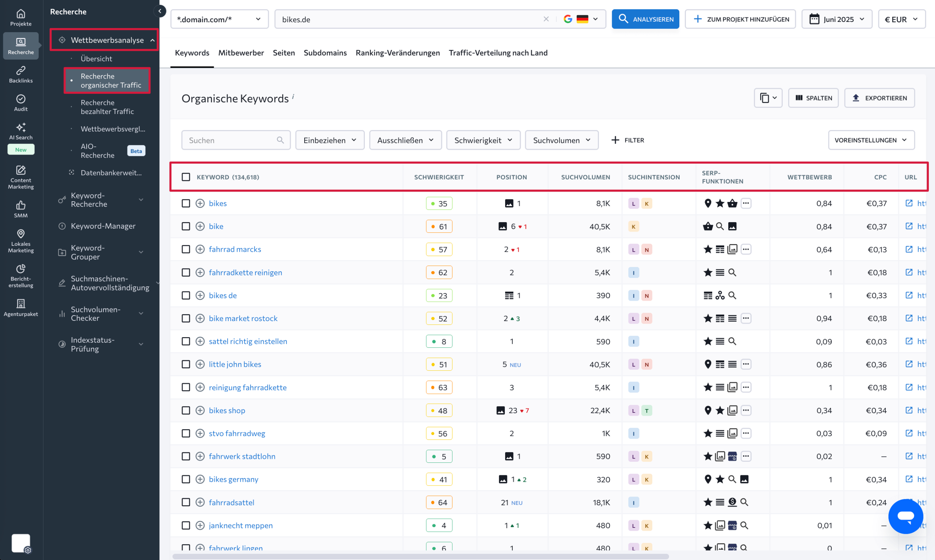The width and height of the screenshot is (935, 560).
Task: Click Zum Projekt hinzufügen button
Action: [740, 19]
